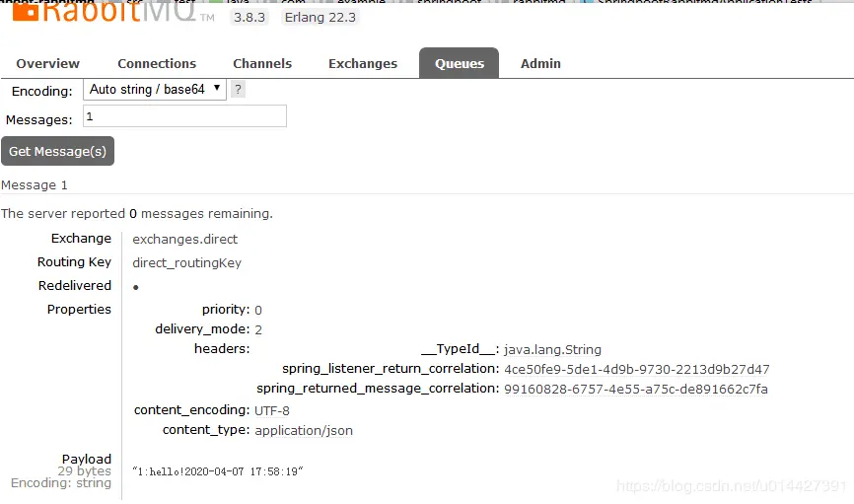Image resolution: width=854 pixels, height=504 pixels.
Task: Click the Redelivered bullet indicator
Action: (136, 287)
